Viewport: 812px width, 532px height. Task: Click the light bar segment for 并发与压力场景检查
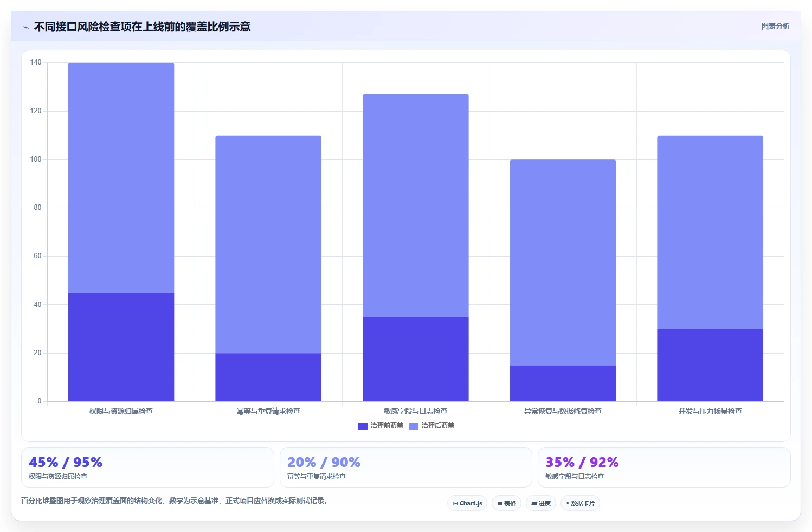pyautogui.click(x=710, y=232)
